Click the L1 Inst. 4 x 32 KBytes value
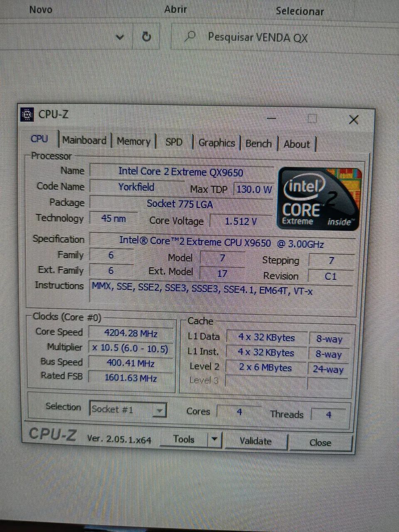The height and width of the screenshot is (532, 399). coord(266,352)
